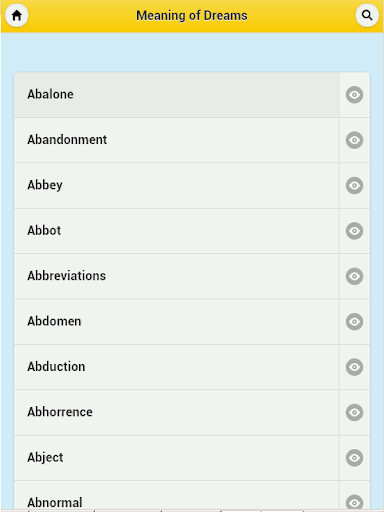Image resolution: width=384 pixels, height=512 pixels.
Task: Tap the eye icon beside Abandonment
Action: click(x=354, y=140)
